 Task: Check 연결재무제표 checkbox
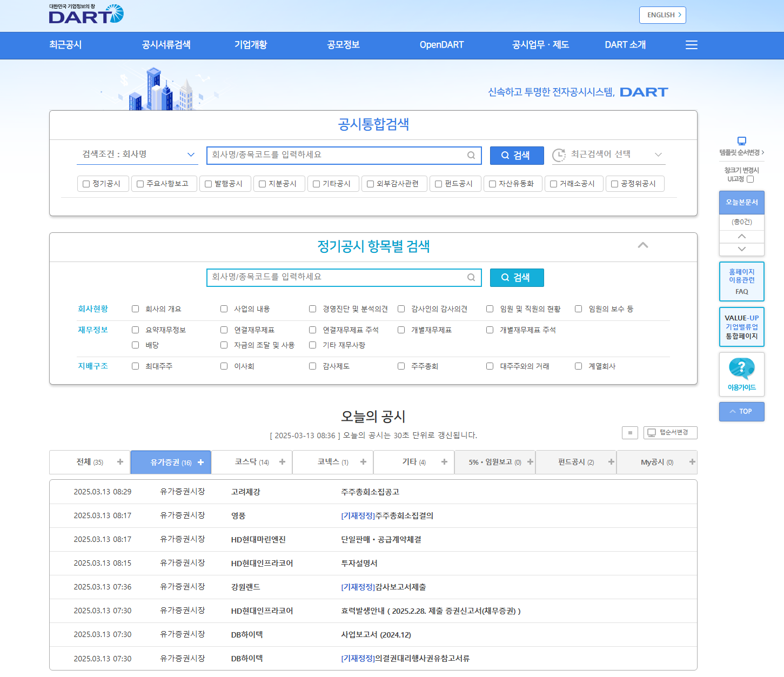click(224, 330)
